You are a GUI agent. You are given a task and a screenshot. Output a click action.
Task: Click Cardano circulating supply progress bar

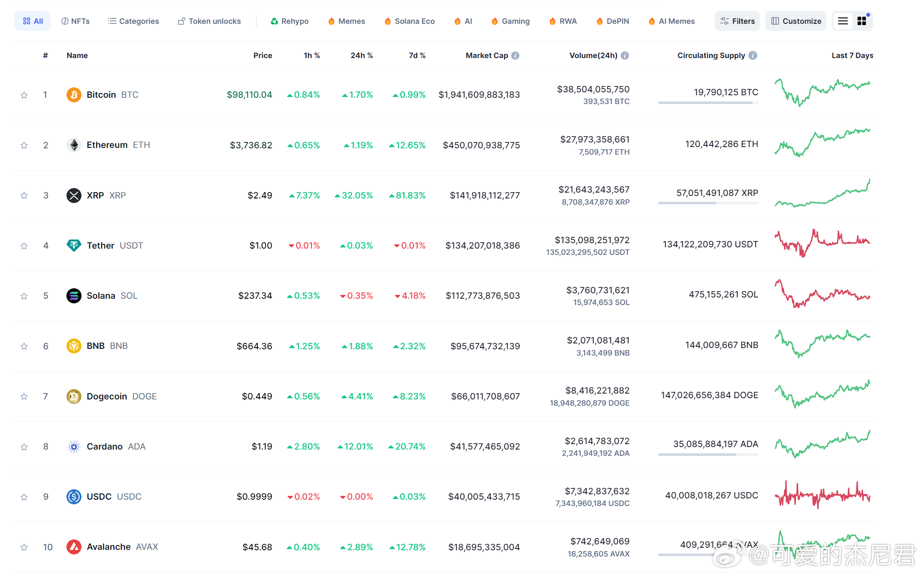[708, 455]
